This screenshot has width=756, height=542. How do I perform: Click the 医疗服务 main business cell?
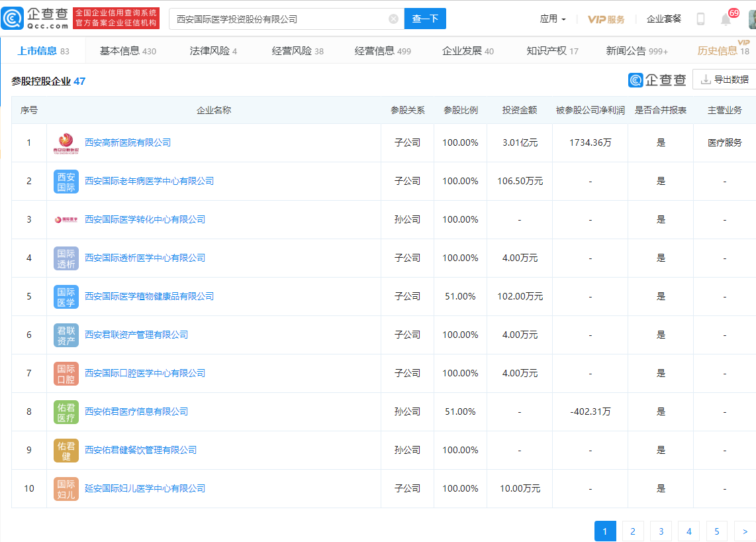725,143
